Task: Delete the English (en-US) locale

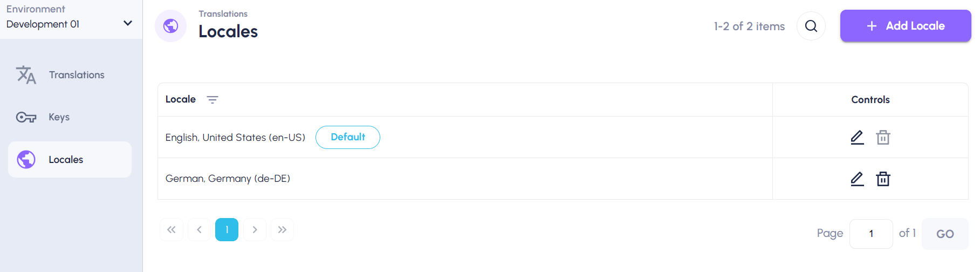Action: [x=883, y=137]
